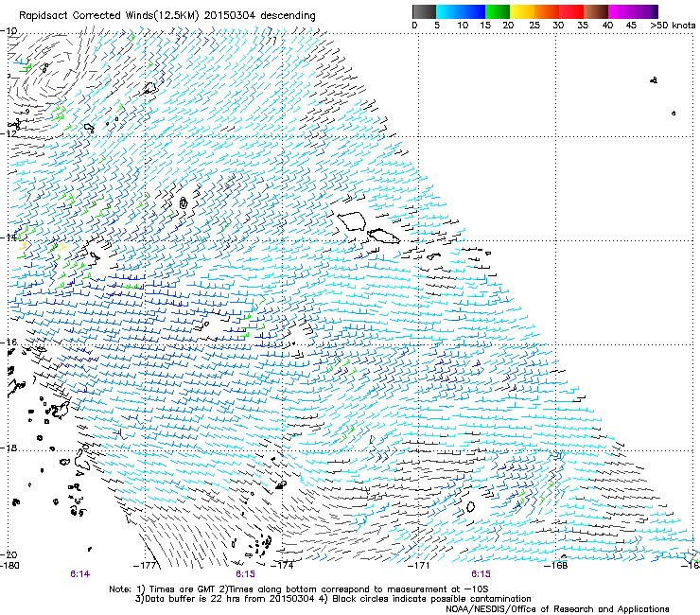The height and width of the screenshot is (615, 700).
Task: Click the purple '6:14' swath time label
Action: pos(79,574)
